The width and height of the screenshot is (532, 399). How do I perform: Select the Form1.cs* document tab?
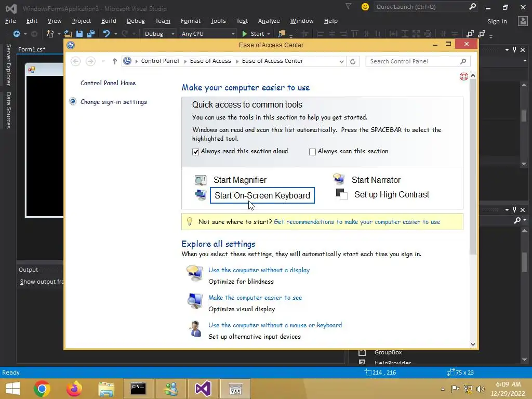[x=32, y=49]
